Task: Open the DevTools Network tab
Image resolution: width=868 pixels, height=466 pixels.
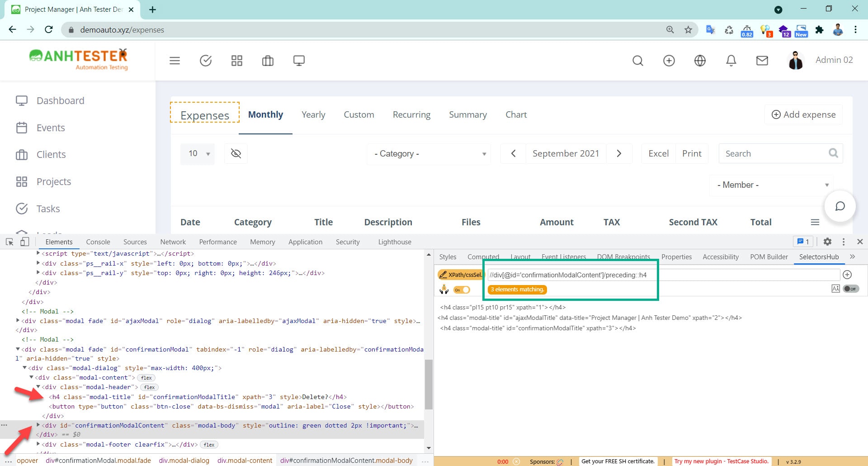Action: [173, 242]
